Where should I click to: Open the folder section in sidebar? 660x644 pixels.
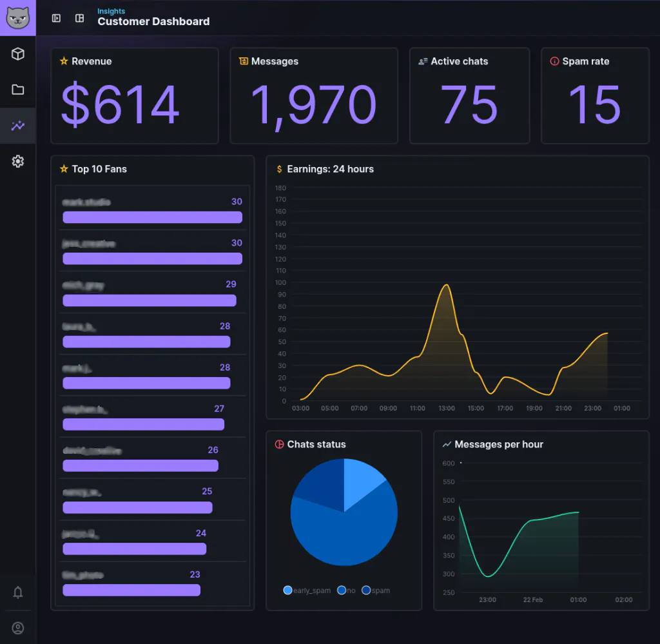17,90
